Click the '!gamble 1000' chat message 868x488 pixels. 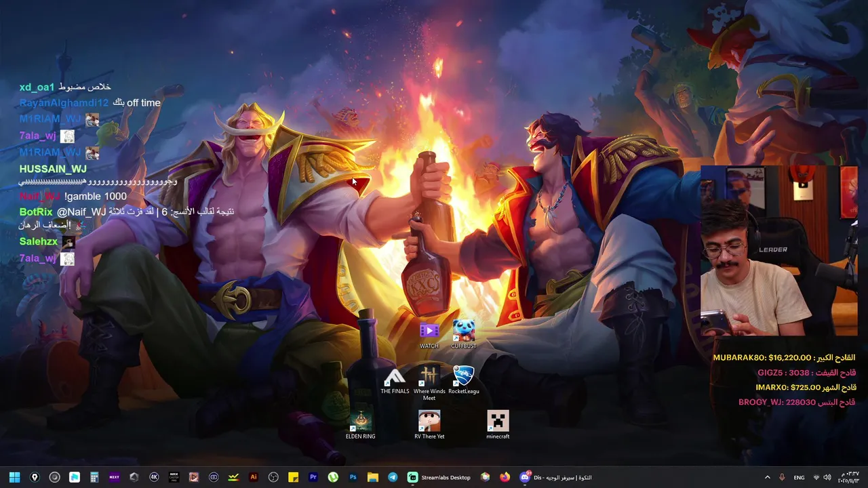point(95,197)
